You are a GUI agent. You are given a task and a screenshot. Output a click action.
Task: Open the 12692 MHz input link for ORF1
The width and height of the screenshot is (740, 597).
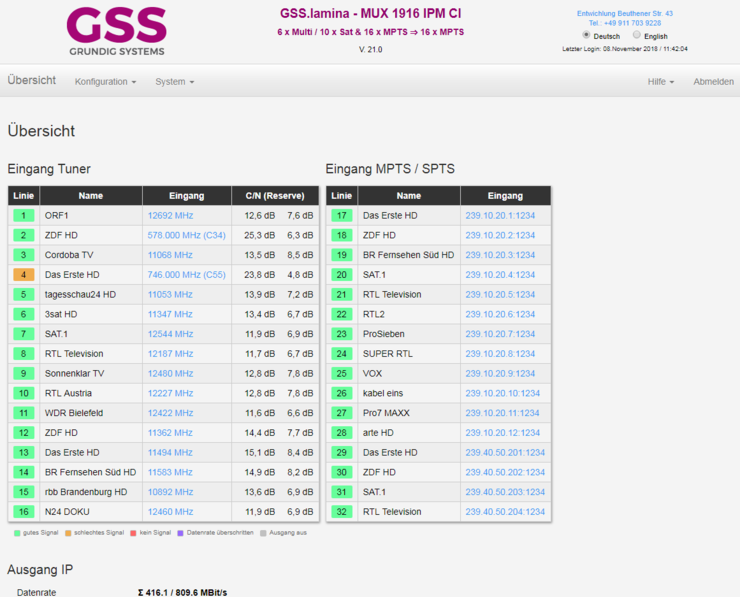(x=170, y=216)
